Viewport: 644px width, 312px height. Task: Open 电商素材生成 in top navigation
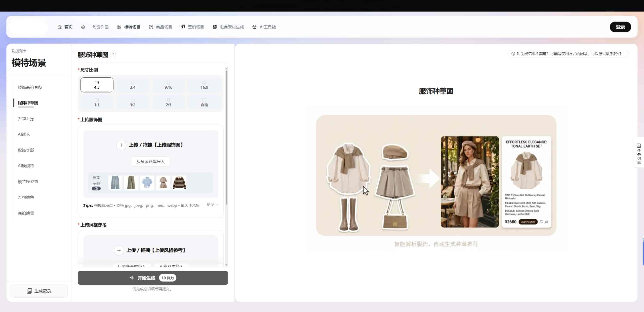(x=228, y=27)
